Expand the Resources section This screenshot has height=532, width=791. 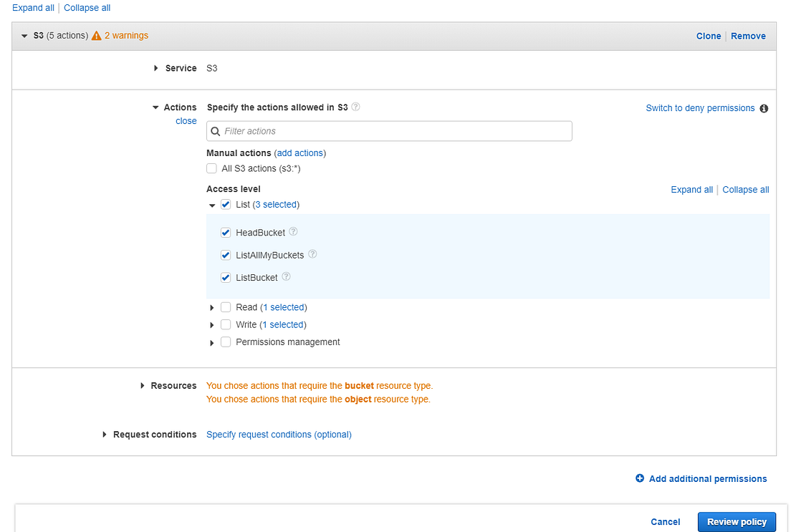(x=143, y=385)
